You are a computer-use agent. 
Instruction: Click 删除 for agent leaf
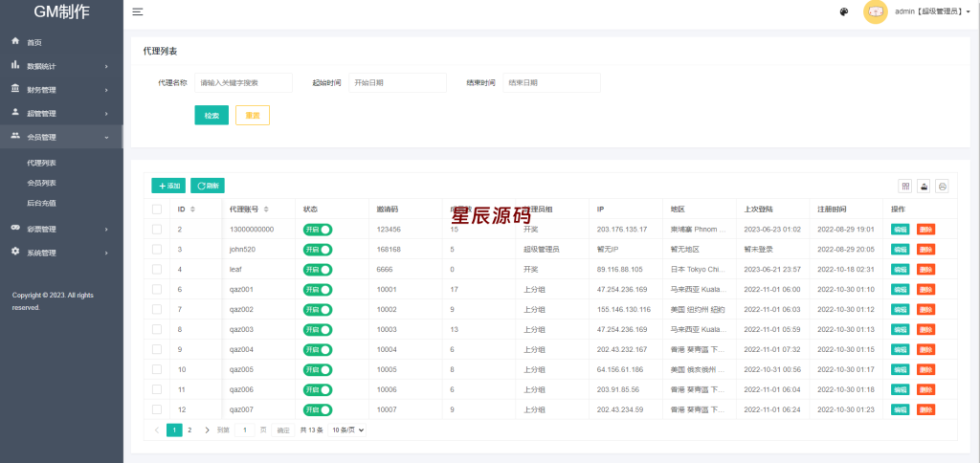click(926, 270)
